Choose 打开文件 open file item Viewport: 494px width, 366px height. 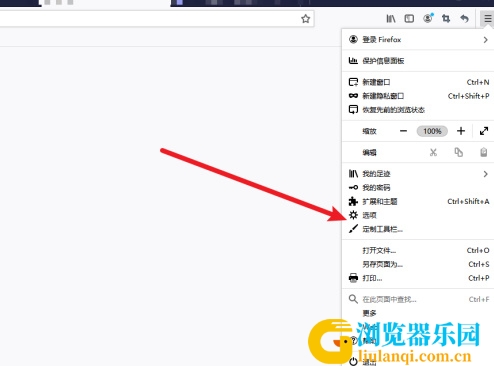click(x=418, y=250)
